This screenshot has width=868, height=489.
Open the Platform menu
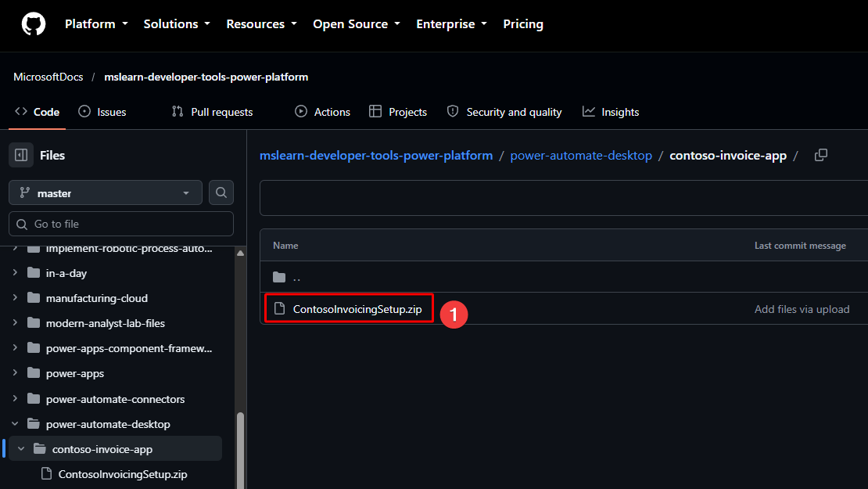[96, 24]
